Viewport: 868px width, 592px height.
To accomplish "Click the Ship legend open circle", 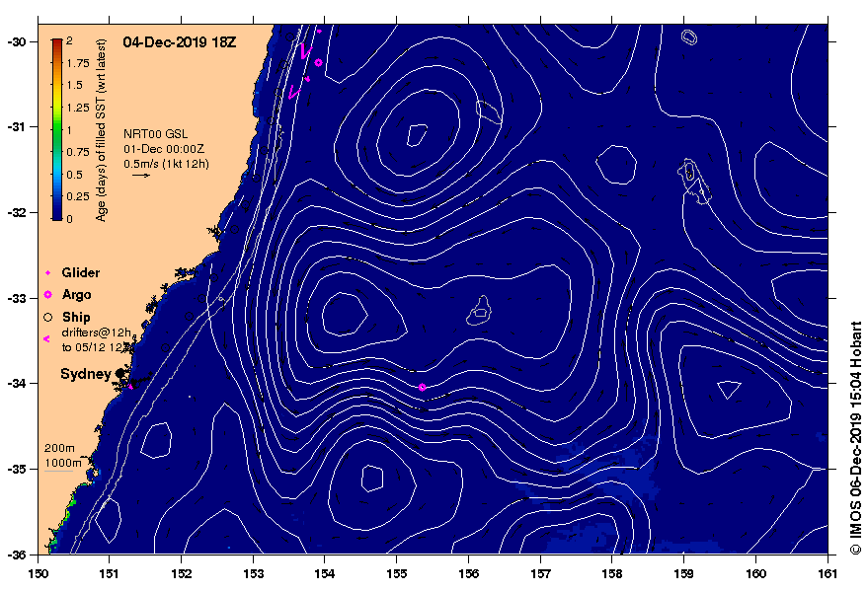I will click(48, 317).
